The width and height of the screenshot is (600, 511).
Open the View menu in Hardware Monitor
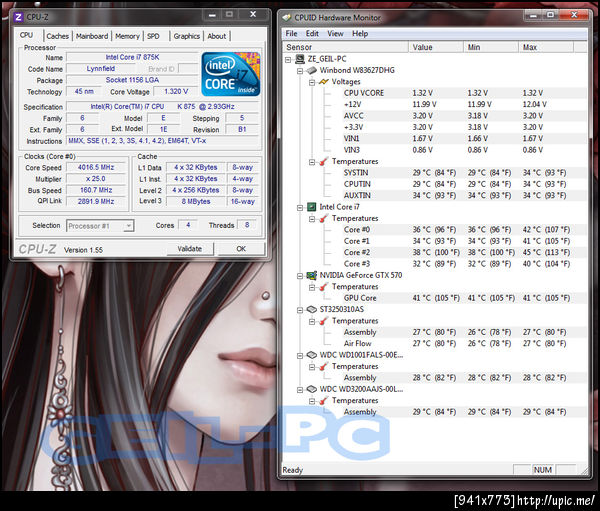point(335,34)
